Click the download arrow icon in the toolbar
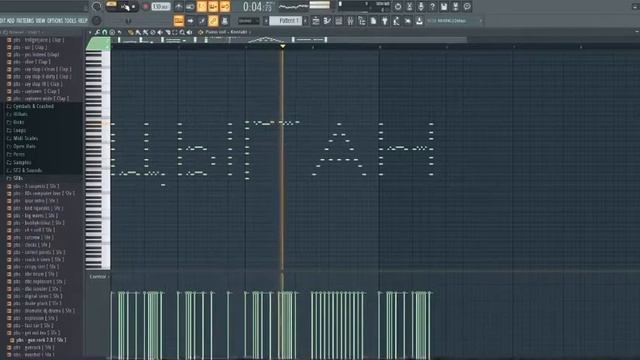Viewport: 640px width, 360px height. click(x=419, y=21)
